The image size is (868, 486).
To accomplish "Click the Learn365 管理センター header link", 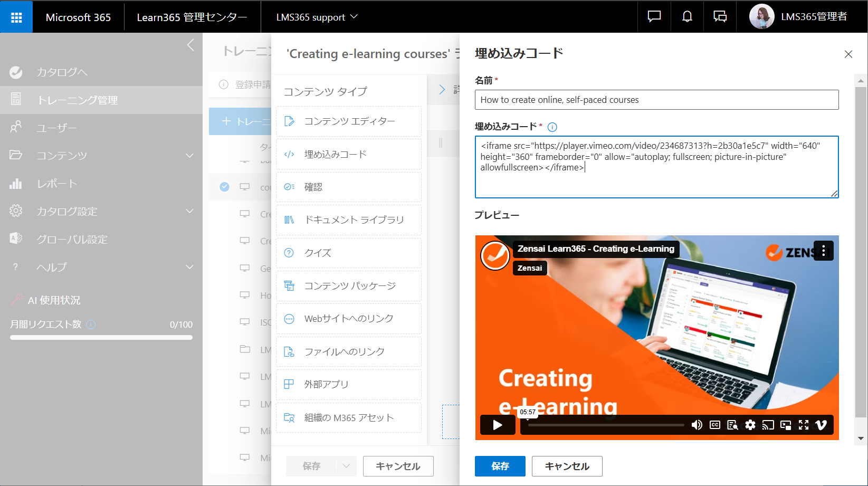I will [192, 17].
